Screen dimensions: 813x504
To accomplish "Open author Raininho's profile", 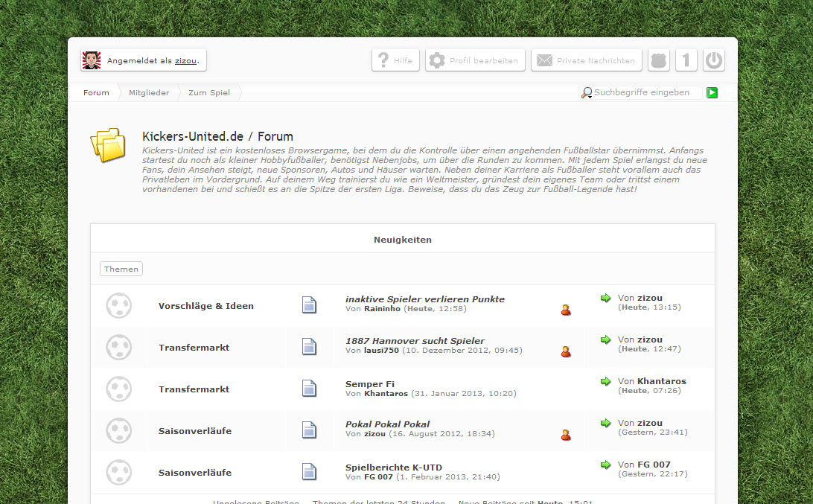I will (382, 309).
